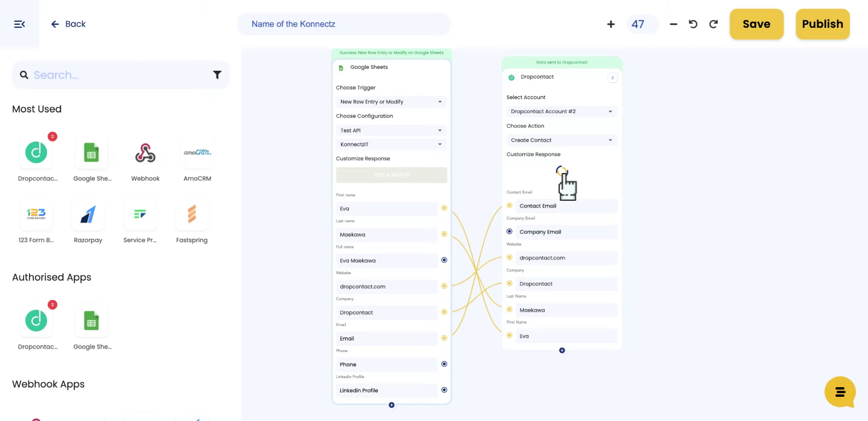This screenshot has height=421, width=868.
Task: Open the Create Contact action dropdown
Action: tap(562, 140)
